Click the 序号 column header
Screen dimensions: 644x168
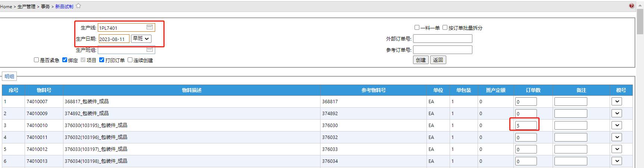coord(13,90)
